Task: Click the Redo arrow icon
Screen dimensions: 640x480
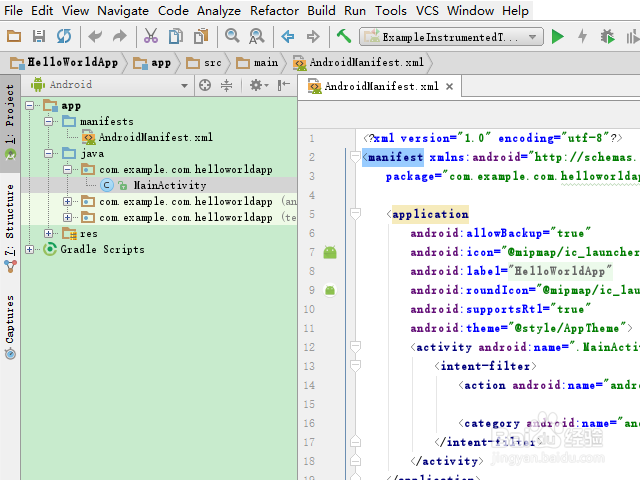Action: point(120,37)
